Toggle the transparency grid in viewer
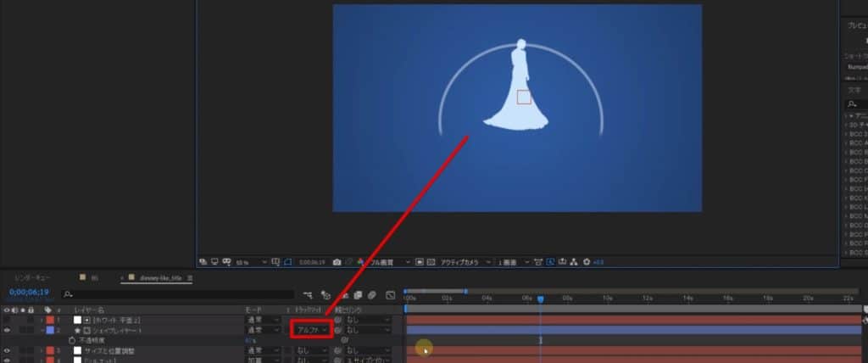Viewport: 868px width, 363px height. coord(431,261)
